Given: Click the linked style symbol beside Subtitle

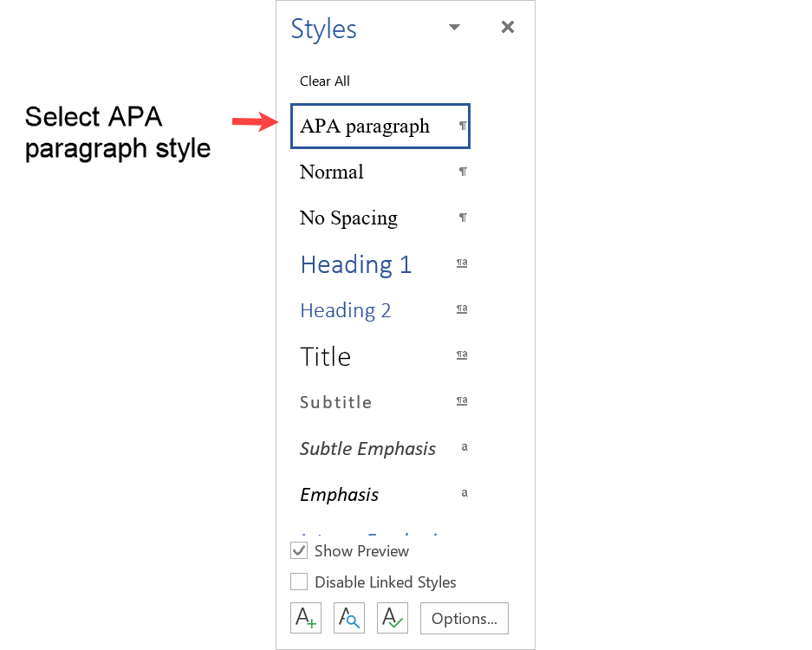Looking at the screenshot, I should pyautogui.click(x=462, y=401).
